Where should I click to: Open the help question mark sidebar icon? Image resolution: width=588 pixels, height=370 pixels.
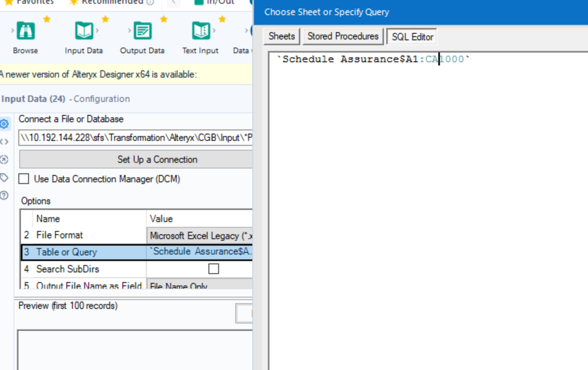(5, 195)
